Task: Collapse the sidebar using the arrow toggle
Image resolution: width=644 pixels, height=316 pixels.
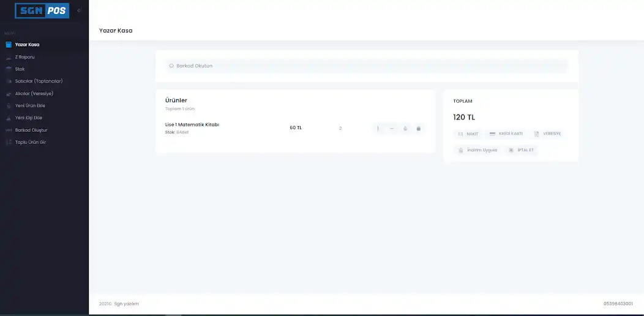Action: (78, 10)
